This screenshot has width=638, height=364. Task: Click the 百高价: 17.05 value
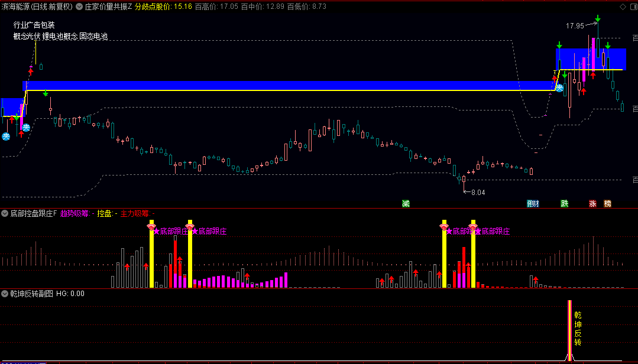pos(216,6)
